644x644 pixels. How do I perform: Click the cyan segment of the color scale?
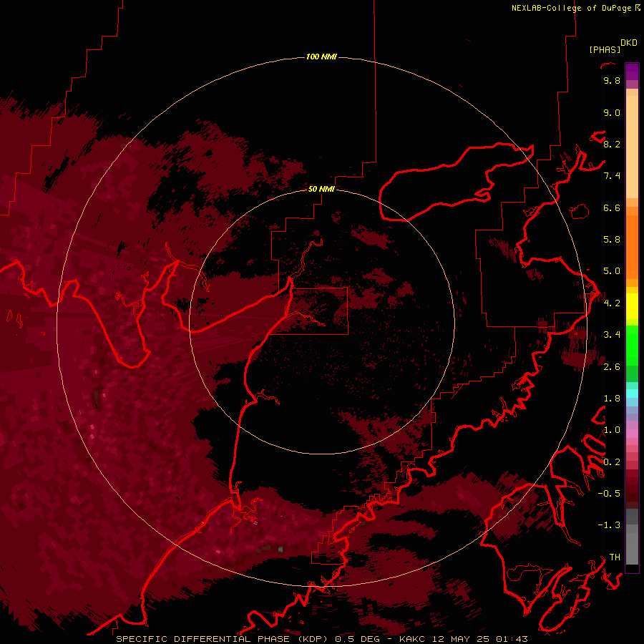[x=632, y=394]
